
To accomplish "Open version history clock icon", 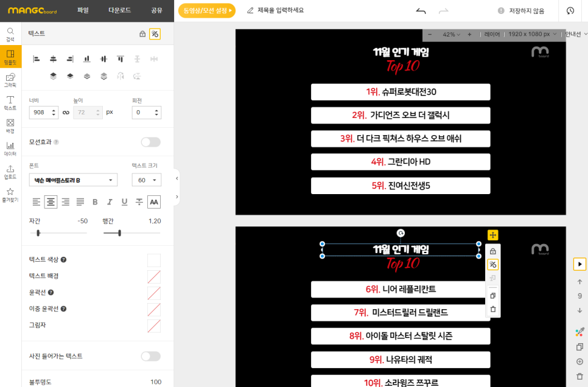I will [x=570, y=11].
